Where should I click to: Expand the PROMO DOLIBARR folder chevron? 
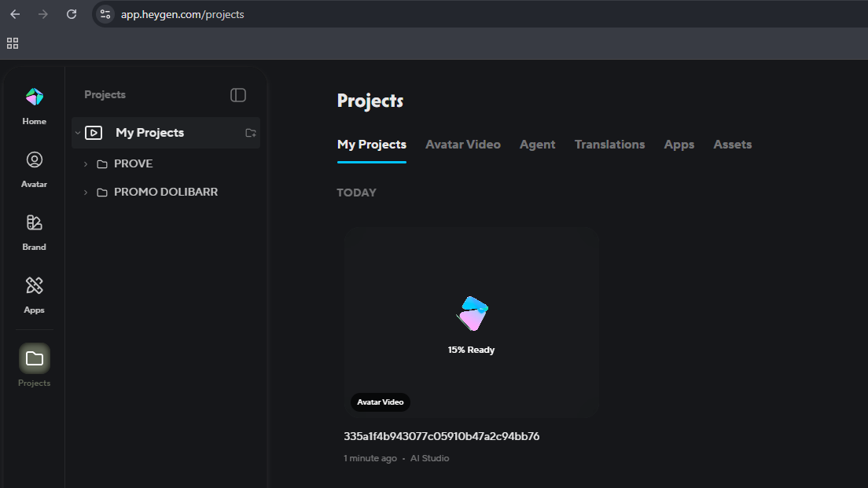point(86,192)
